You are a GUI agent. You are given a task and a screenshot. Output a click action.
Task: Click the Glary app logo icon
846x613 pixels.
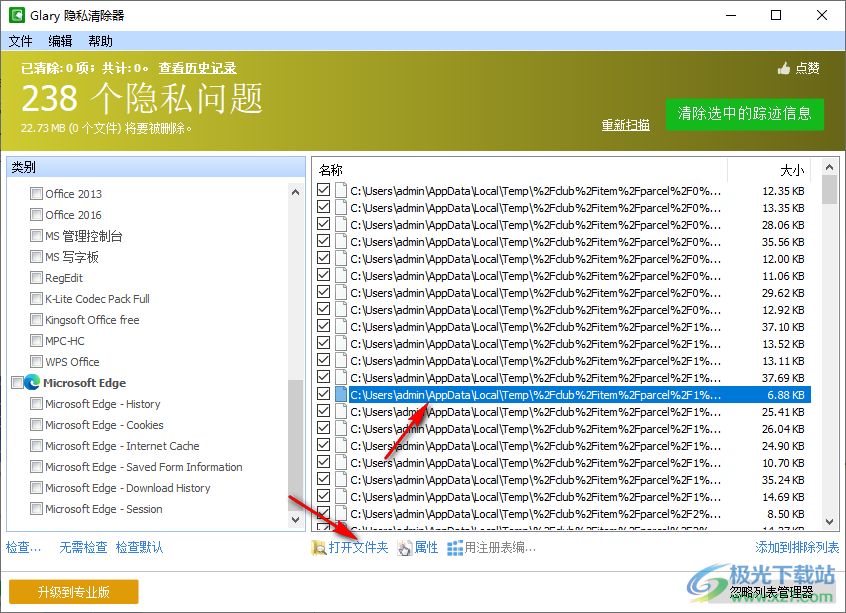click(x=17, y=15)
